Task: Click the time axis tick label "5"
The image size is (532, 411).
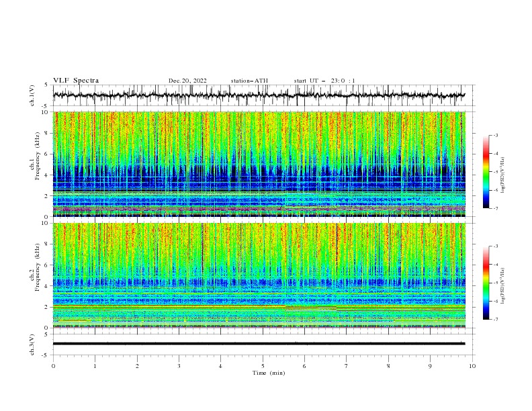Action: pos(263,366)
